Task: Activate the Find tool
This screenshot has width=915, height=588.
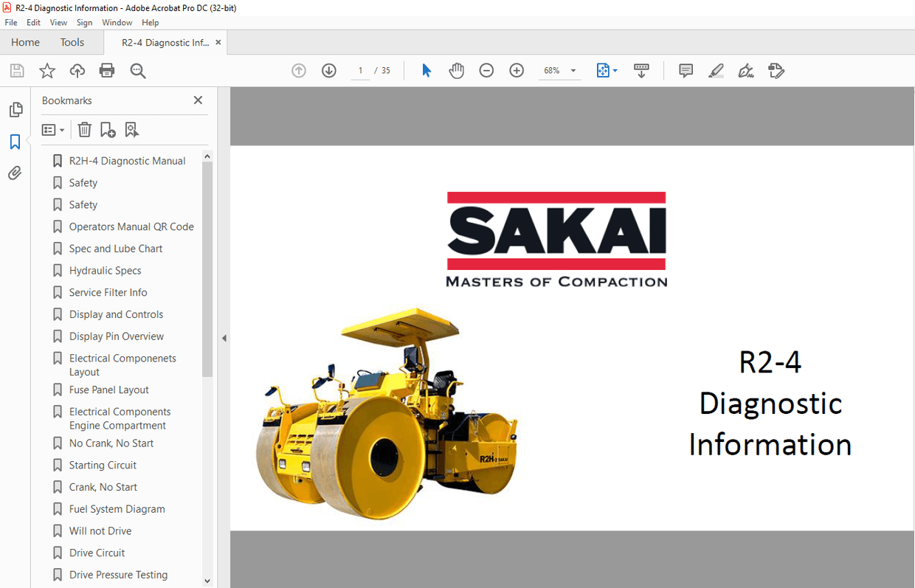Action: pyautogui.click(x=137, y=70)
